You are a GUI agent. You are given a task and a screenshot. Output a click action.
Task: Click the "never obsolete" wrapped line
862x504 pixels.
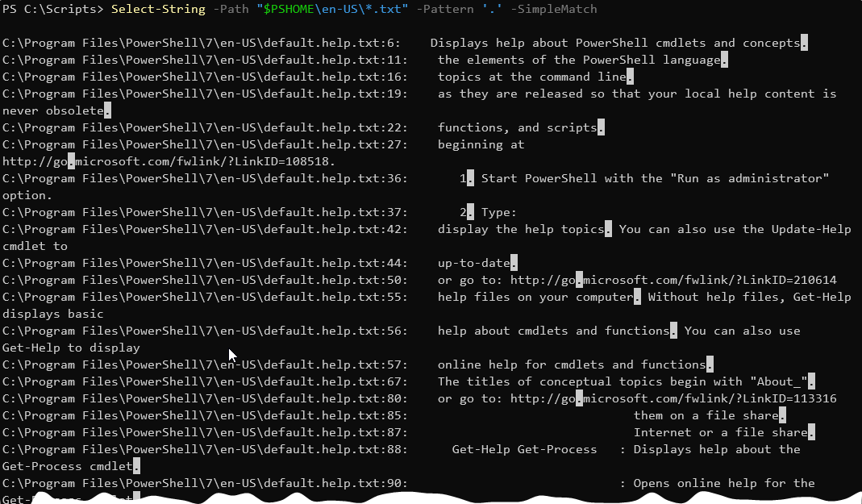[x=53, y=110]
